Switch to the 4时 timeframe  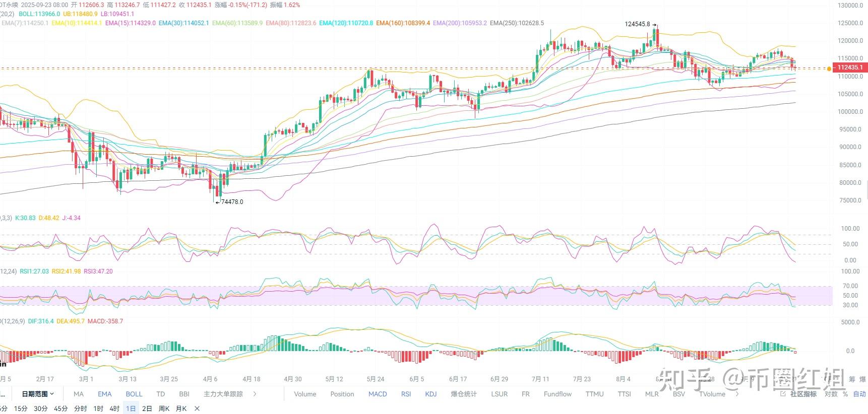[114, 408]
